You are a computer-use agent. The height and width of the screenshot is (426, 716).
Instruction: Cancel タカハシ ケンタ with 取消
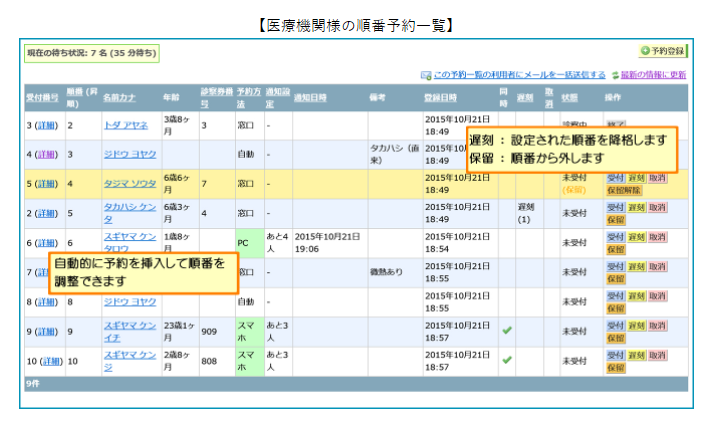click(x=658, y=208)
